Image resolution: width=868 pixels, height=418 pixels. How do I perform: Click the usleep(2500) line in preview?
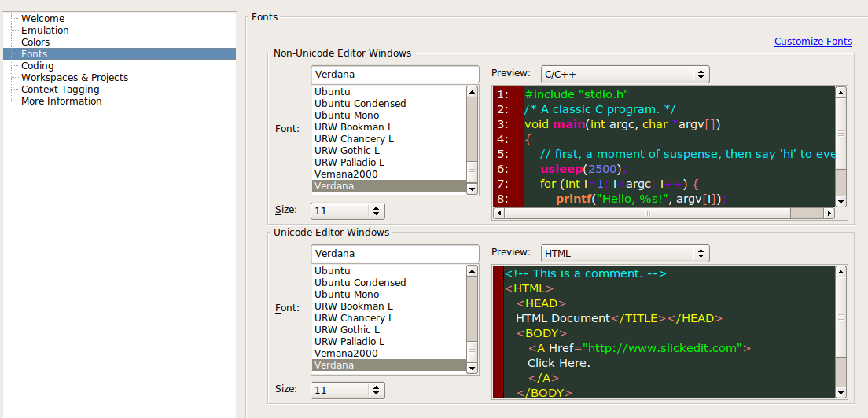[583, 169]
